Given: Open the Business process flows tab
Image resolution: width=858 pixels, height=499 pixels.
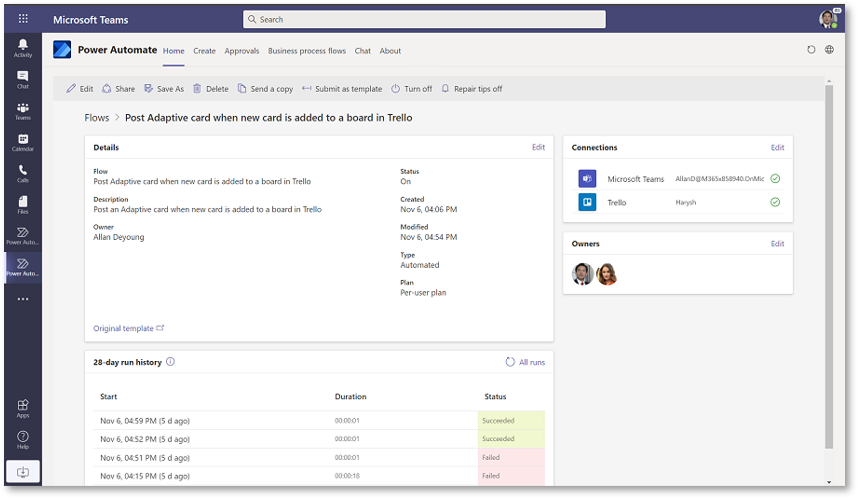Looking at the screenshot, I should pos(307,51).
